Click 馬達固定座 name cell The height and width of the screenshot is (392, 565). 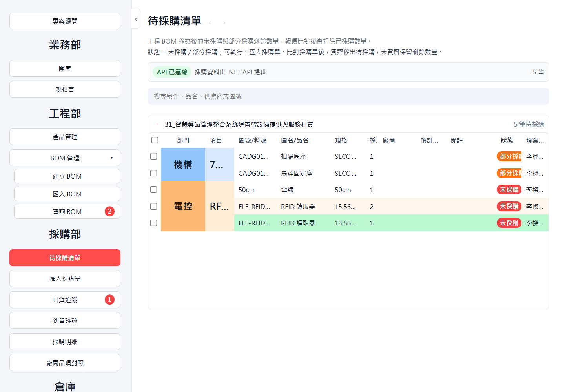point(297,173)
